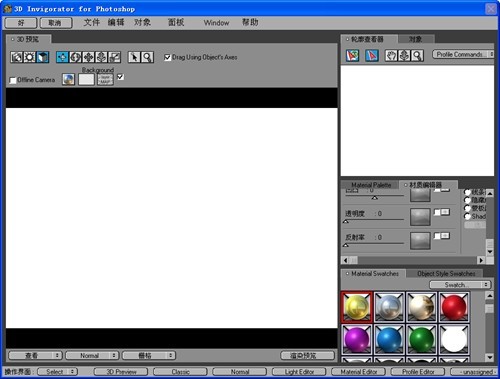Open the unassigned dropdown in bottom bar
This screenshot has height=379, width=500.
pyautogui.click(x=474, y=371)
